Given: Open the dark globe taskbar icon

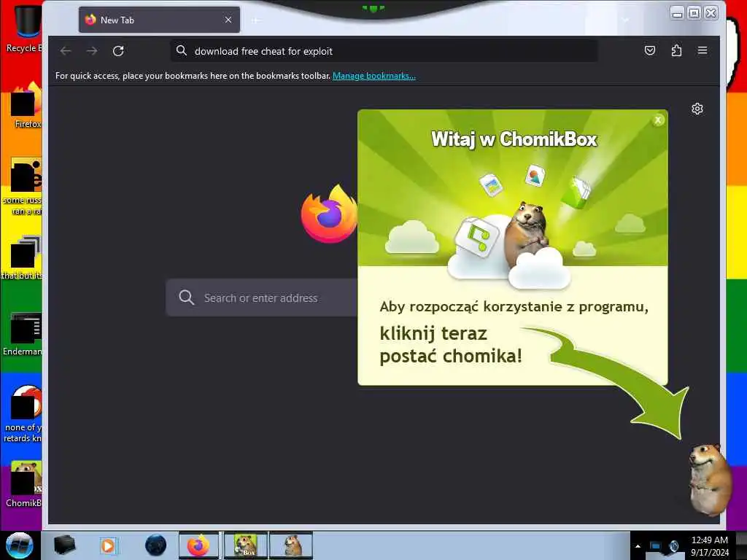Looking at the screenshot, I should point(156,545).
